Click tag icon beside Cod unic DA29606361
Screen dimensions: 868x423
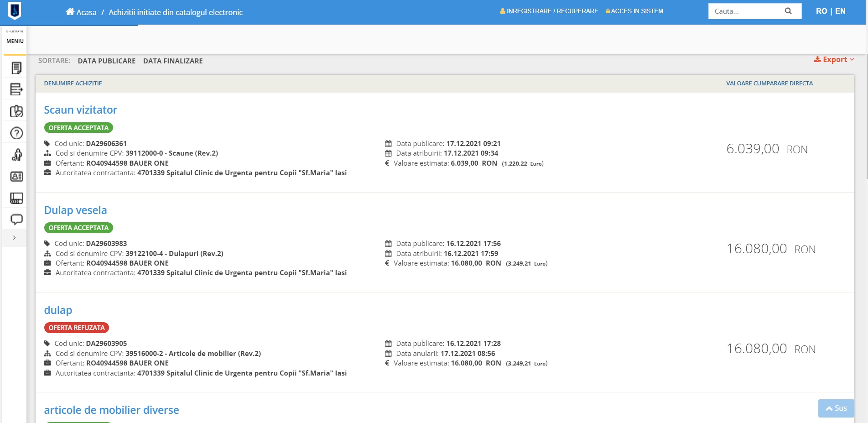coord(47,143)
